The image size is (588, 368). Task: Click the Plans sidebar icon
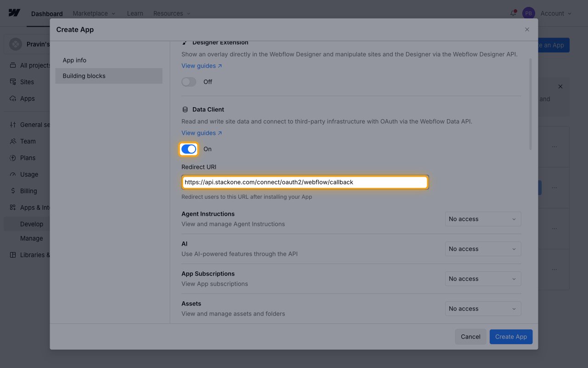(13, 158)
